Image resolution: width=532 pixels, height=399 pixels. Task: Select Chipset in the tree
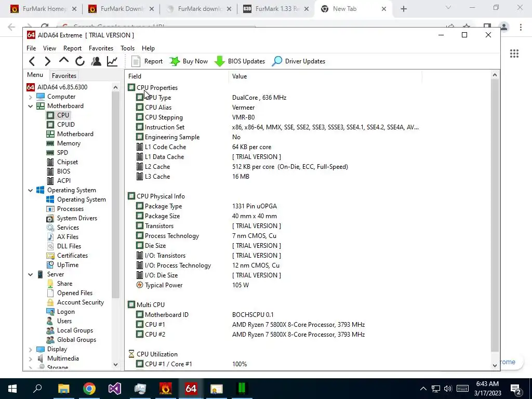[x=67, y=162]
